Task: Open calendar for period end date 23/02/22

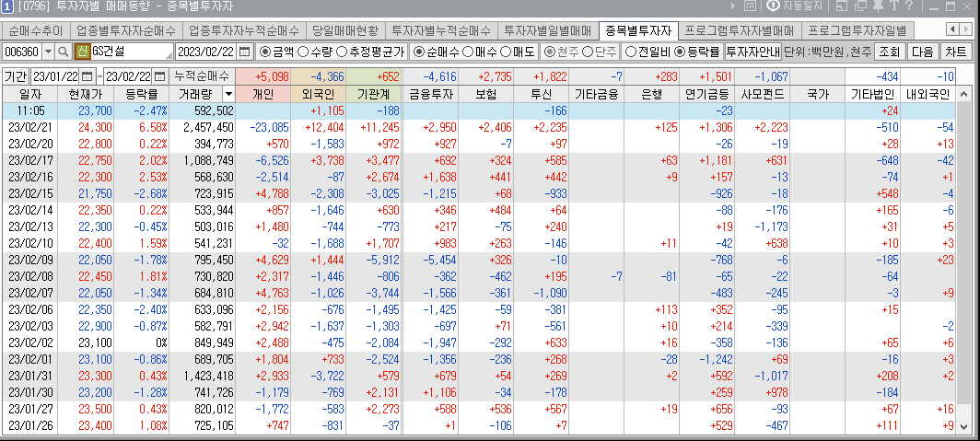Action: [x=159, y=75]
